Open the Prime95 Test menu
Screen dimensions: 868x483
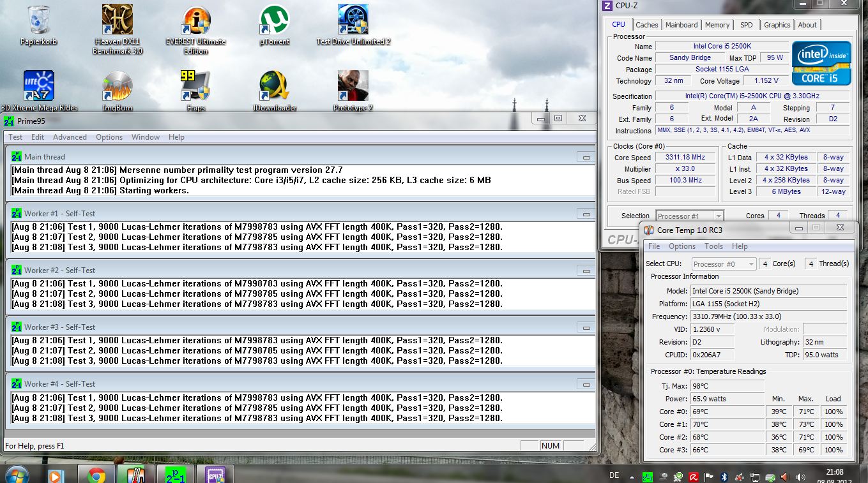pos(15,137)
